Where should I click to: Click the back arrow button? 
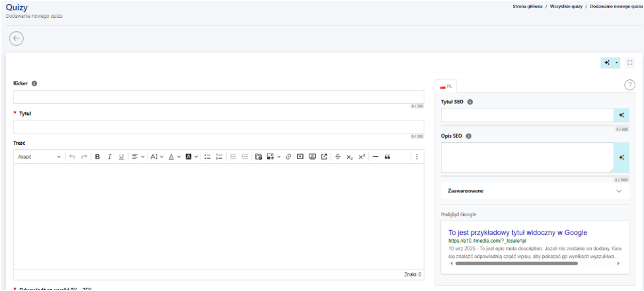pos(17,39)
